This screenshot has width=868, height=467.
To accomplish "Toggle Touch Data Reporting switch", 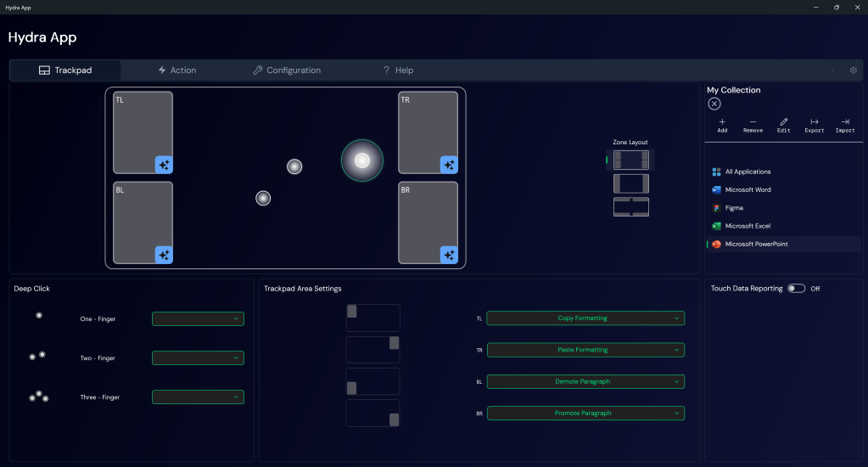I will coord(796,289).
